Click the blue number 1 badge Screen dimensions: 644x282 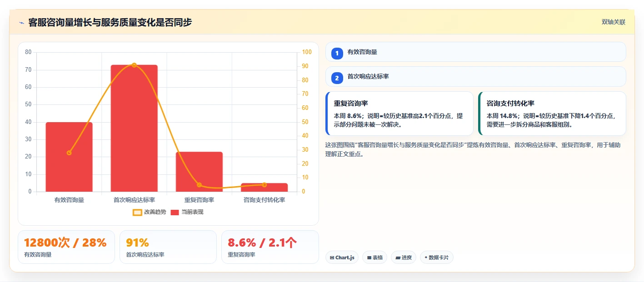click(x=337, y=53)
